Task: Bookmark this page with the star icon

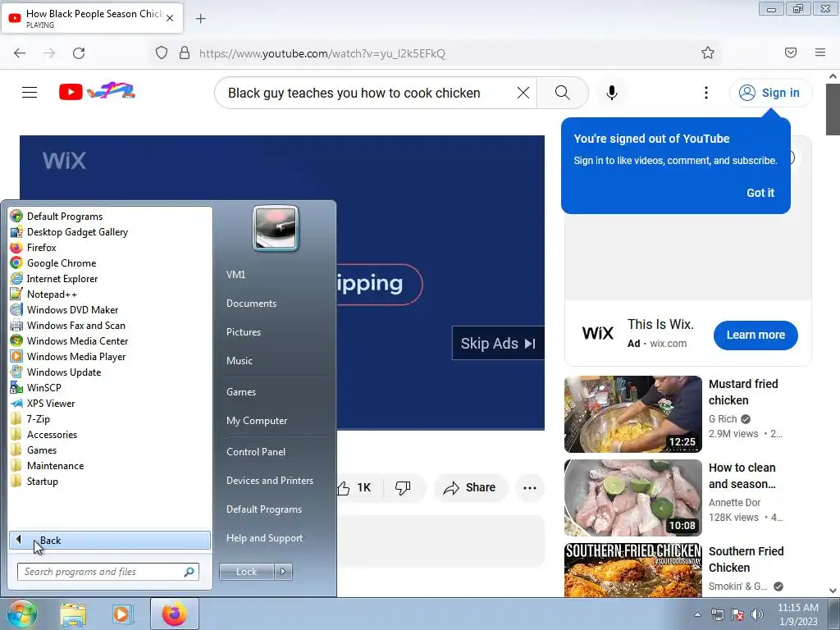Action: click(708, 52)
